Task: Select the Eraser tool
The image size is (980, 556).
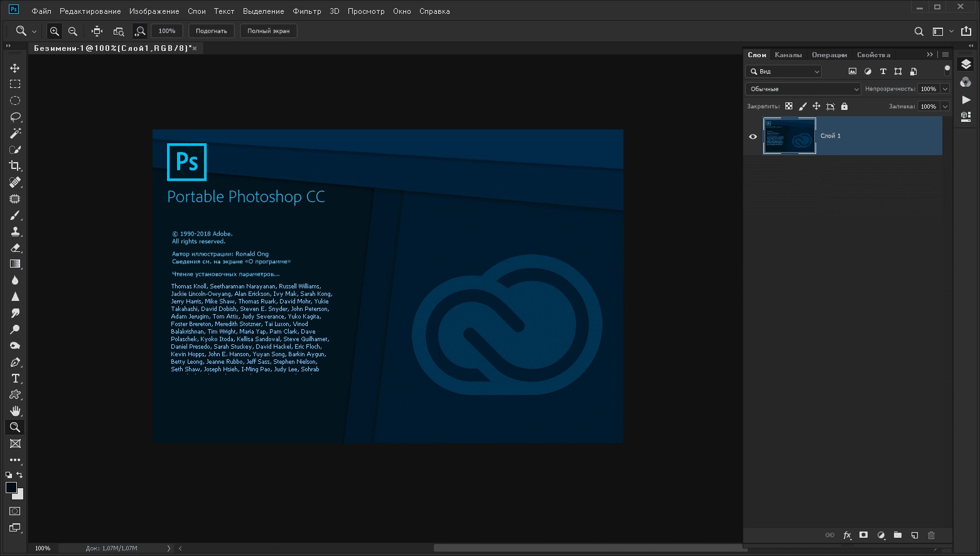Action: tap(15, 248)
